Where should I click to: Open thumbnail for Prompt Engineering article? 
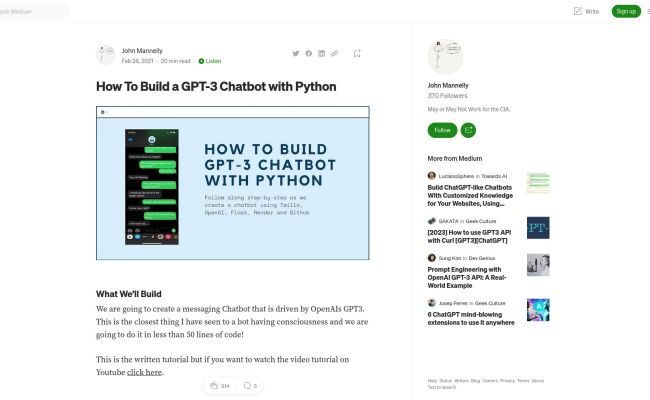pyautogui.click(x=538, y=265)
